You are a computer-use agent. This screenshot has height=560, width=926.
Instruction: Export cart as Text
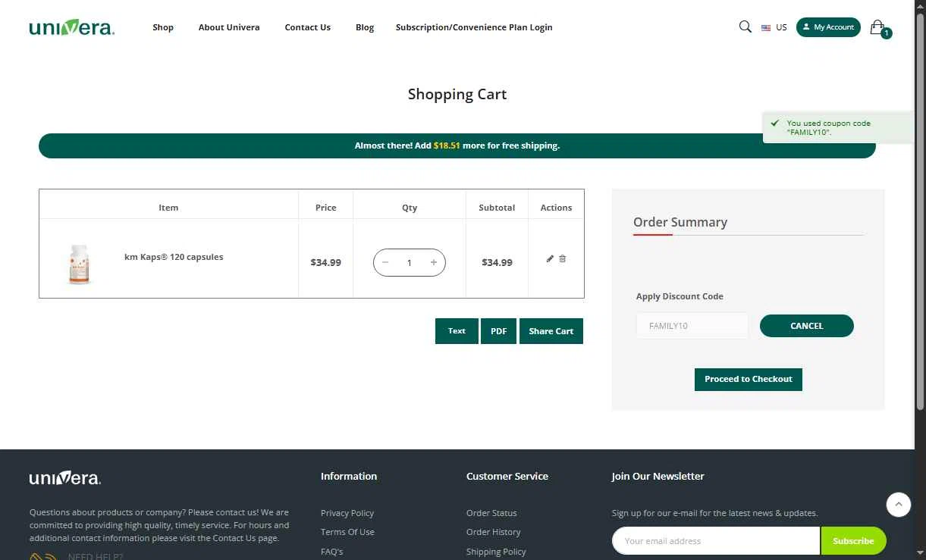click(457, 331)
